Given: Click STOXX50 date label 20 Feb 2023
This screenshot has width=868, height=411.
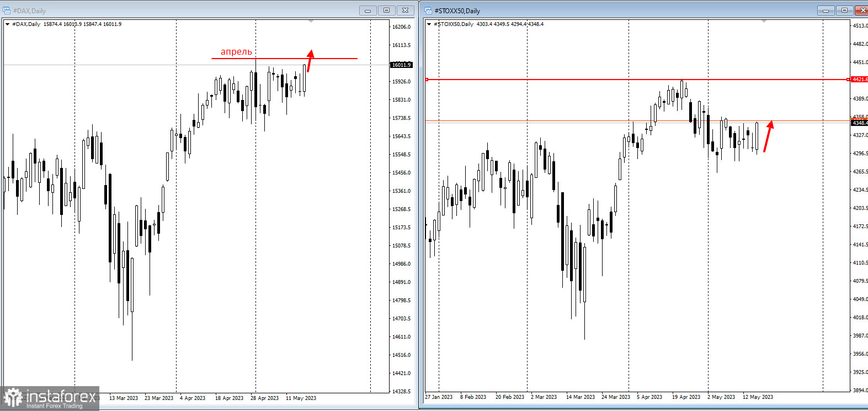Looking at the screenshot, I should point(510,397).
